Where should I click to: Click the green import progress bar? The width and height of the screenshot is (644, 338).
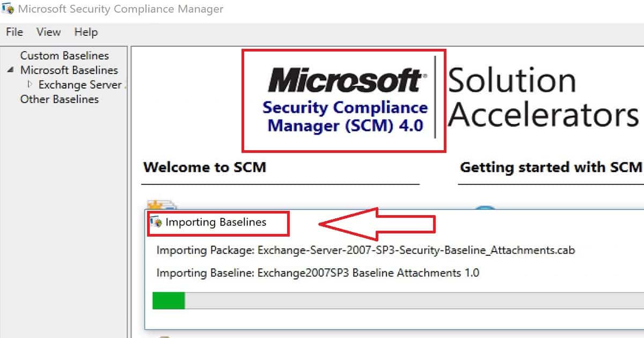click(x=169, y=301)
